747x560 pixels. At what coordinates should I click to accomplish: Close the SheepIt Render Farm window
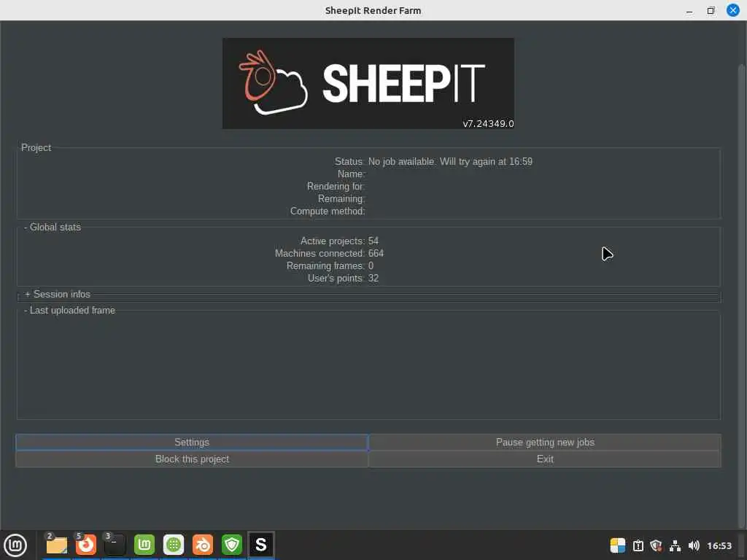(732, 10)
